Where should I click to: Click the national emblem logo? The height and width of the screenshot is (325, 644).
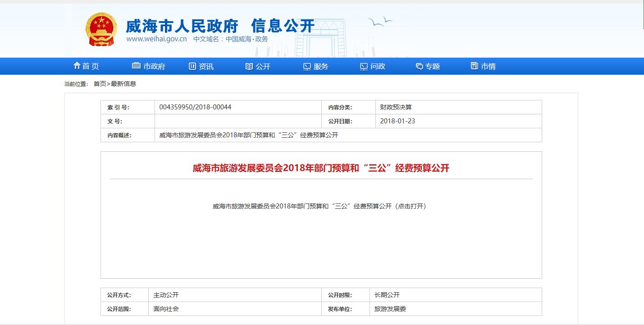[101, 29]
